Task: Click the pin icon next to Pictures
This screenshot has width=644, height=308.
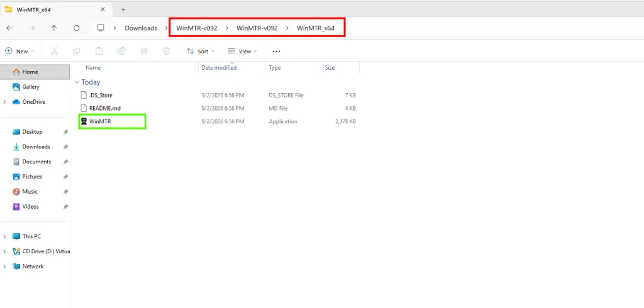Action: 65,177
